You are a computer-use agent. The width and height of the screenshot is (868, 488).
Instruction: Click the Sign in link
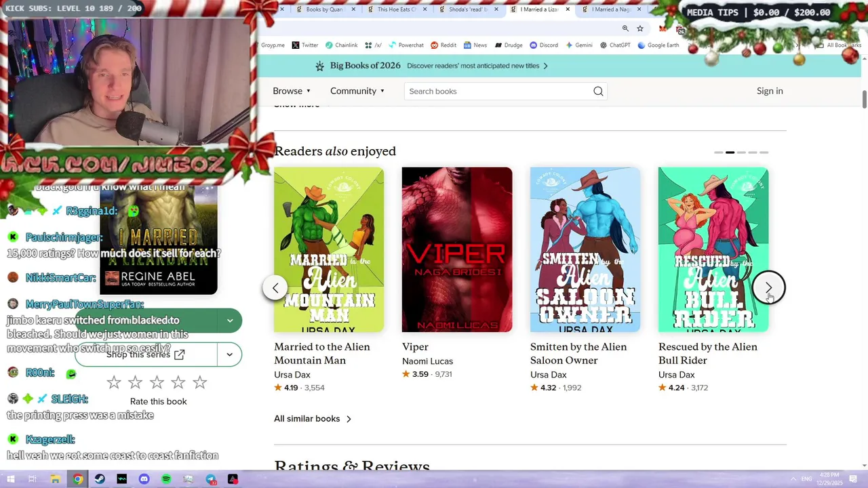(770, 91)
